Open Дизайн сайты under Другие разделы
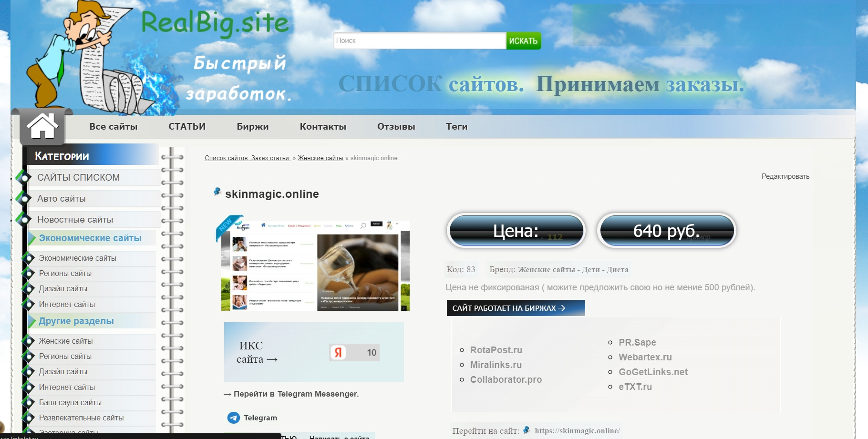 [63, 372]
